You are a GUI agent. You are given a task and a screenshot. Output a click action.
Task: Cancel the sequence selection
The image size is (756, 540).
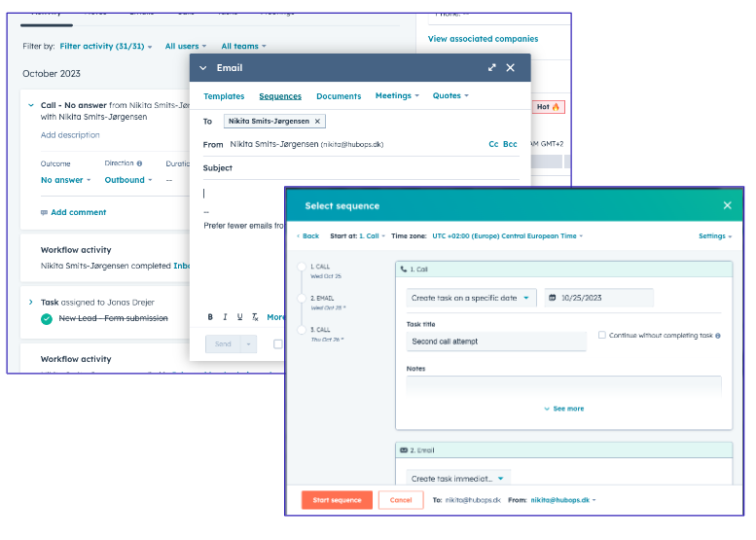click(x=401, y=500)
